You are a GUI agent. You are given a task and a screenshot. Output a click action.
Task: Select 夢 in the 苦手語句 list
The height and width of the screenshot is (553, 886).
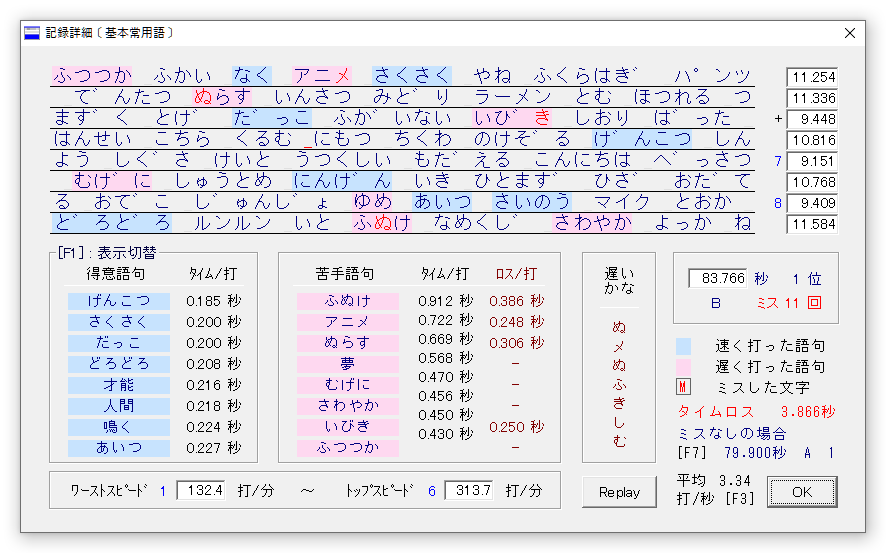[x=348, y=364]
